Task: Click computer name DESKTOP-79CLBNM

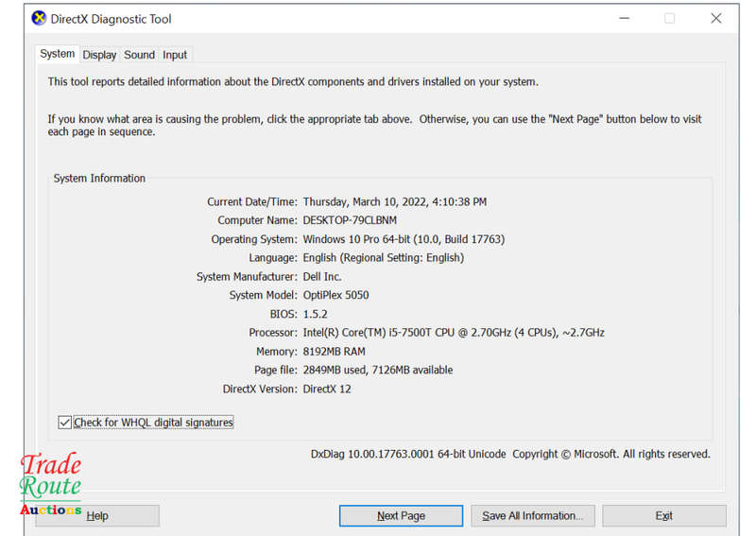Action: click(350, 220)
